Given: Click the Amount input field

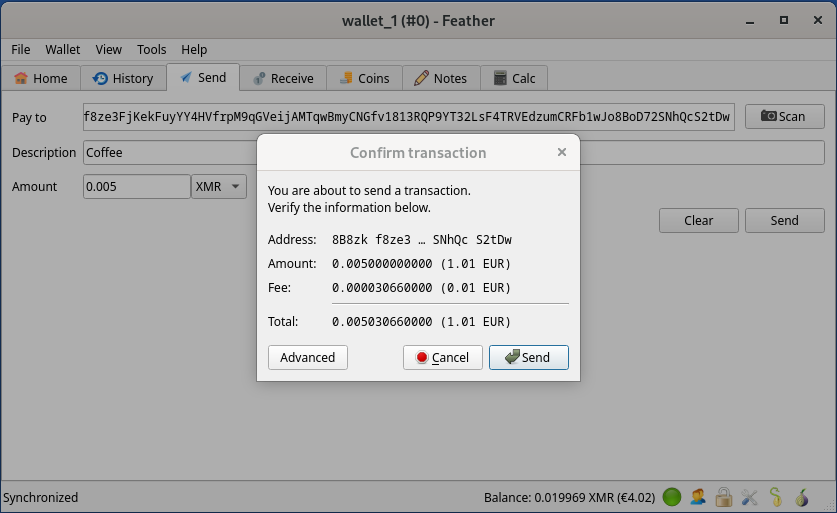Looking at the screenshot, I should 136,187.
